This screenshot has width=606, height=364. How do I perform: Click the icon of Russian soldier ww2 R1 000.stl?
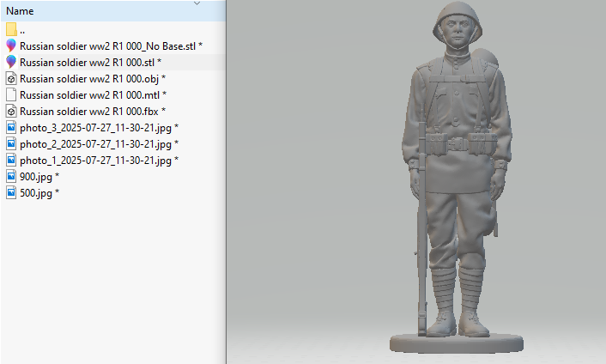tap(11, 62)
